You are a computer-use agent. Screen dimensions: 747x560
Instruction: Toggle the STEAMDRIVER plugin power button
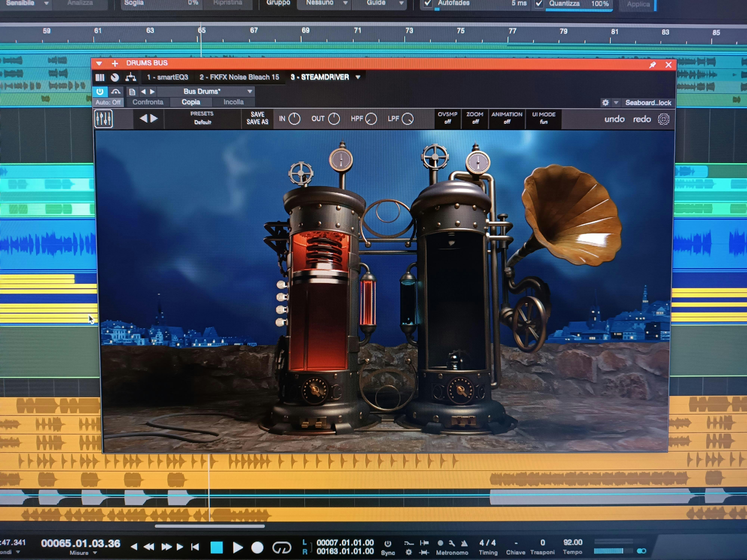pos(100,91)
